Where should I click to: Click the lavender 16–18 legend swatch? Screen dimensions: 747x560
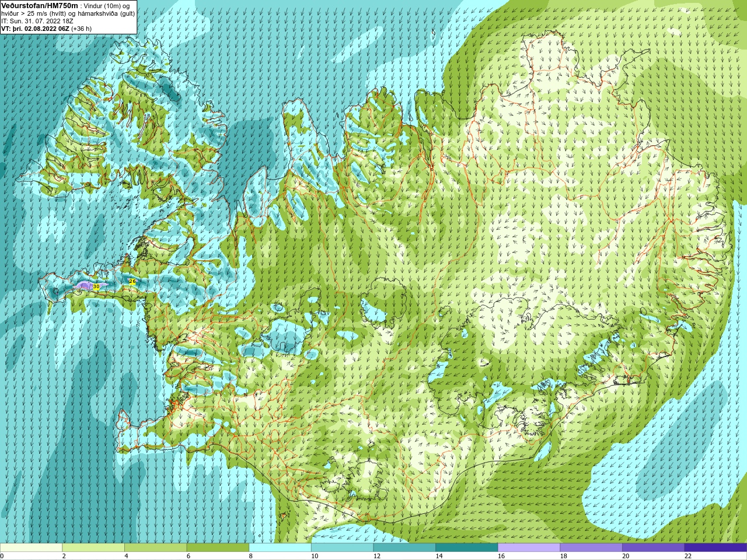[529, 547]
